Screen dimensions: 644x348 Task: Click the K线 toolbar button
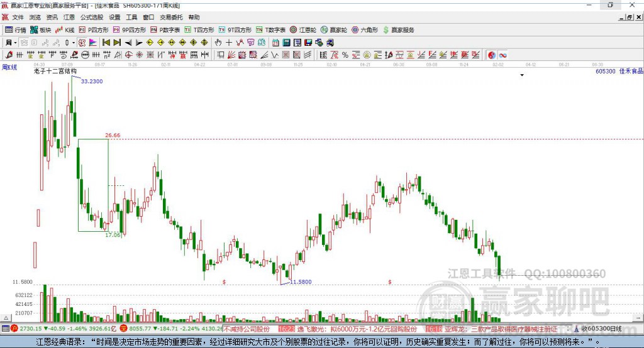coord(65,30)
